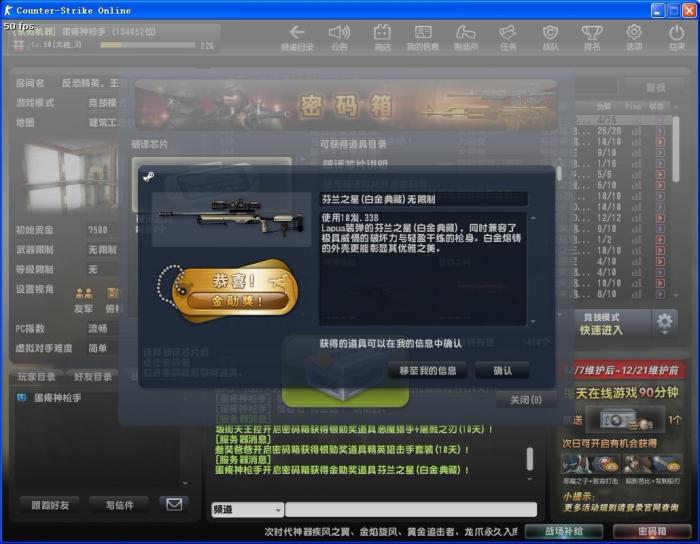This screenshot has width=700, height=544.
Task: Click the 结束 power exit icon
Action: [x=676, y=32]
